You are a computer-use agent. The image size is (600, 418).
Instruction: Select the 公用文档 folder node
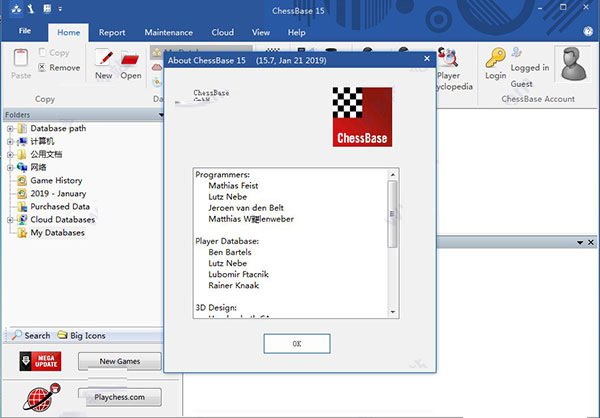point(46,154)
